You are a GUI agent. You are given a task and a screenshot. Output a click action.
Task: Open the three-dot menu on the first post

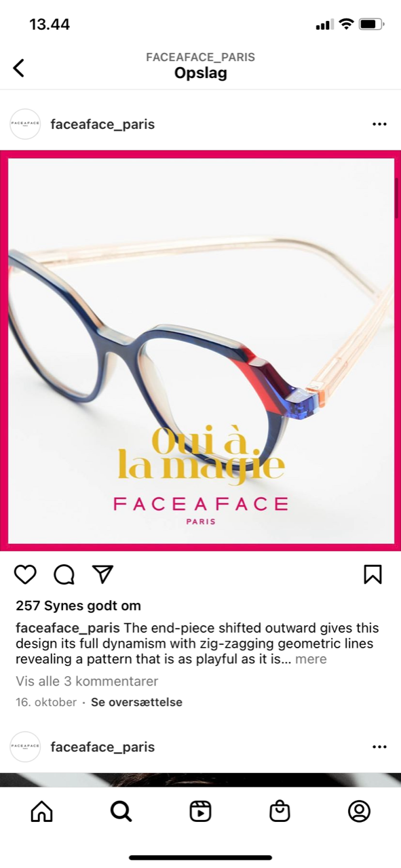tap(379, 124)
